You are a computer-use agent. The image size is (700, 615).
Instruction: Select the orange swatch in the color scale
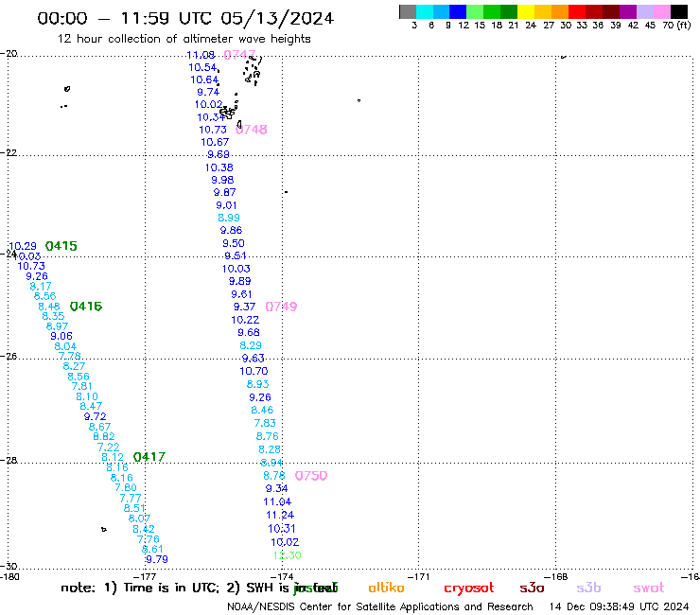pos(560,11)
